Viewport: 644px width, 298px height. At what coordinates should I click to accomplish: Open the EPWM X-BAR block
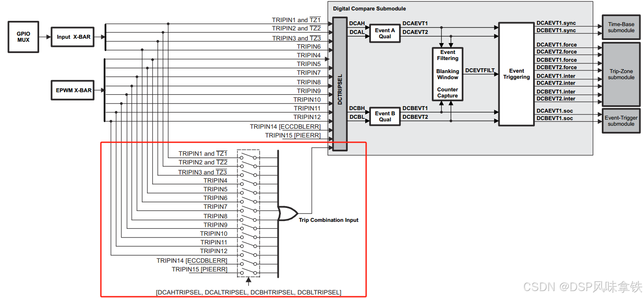pyautogui.click(x=72, y=90)
